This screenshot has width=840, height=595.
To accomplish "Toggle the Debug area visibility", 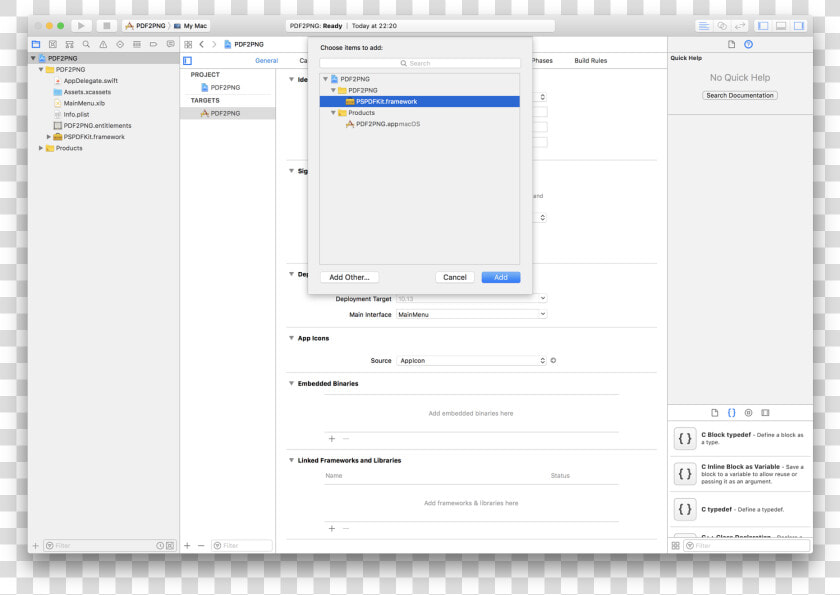I will click(781, 26).
